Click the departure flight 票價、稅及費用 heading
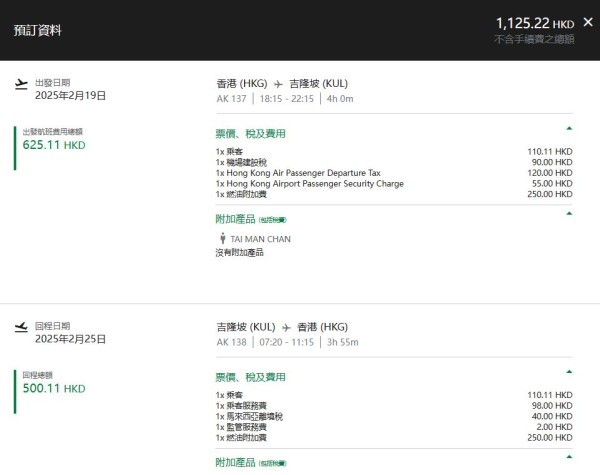This screenshot has width=600, height=475. (250, 133)
